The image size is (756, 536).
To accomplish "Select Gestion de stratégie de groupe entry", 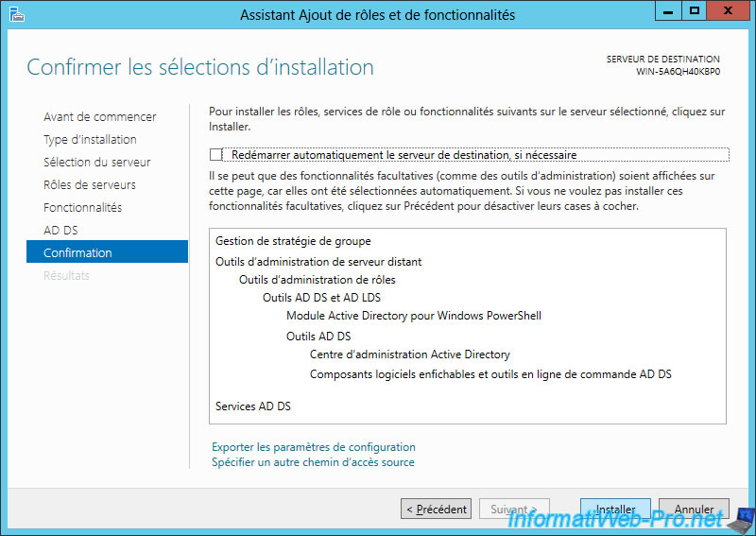I will click(293, 241).
